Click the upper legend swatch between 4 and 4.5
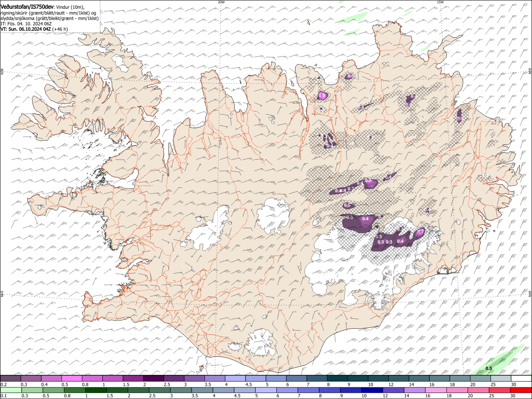The image size is (532, 399). coord(234,378)
